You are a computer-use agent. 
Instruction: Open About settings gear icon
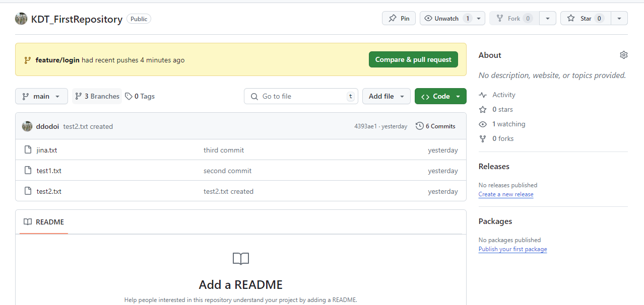tap(624, 55)
